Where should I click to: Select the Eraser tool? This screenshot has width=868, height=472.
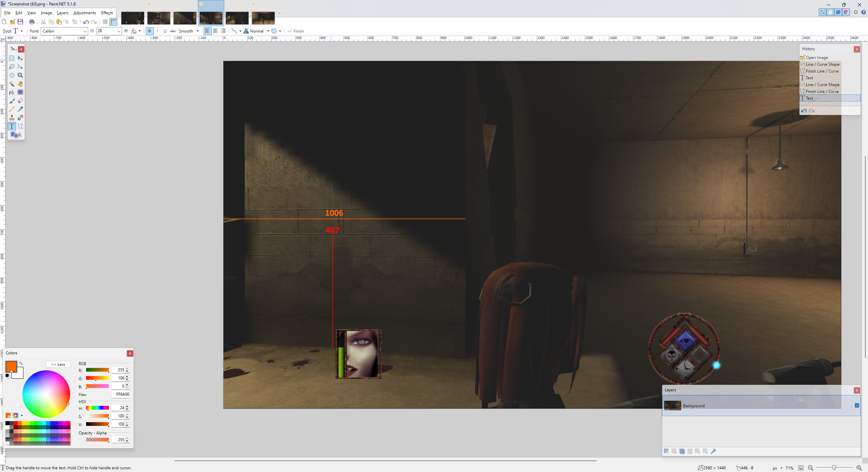click(x=20, y=101)
